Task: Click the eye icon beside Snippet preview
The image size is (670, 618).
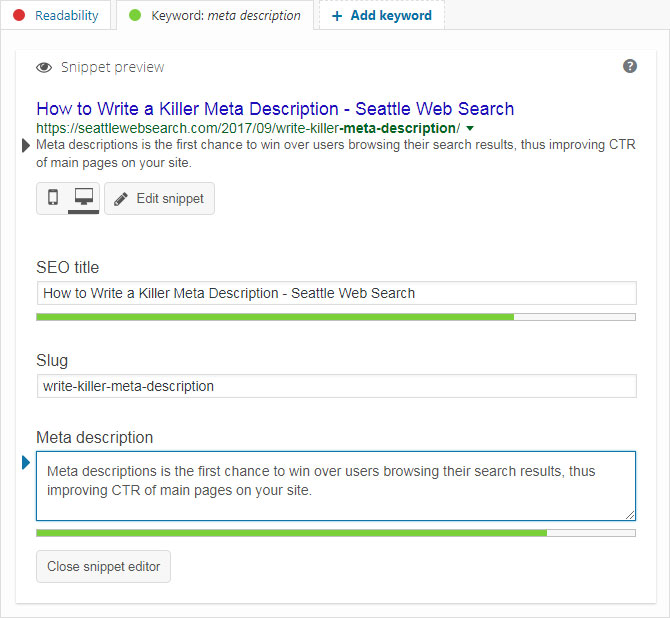Action: pos(44,68)
